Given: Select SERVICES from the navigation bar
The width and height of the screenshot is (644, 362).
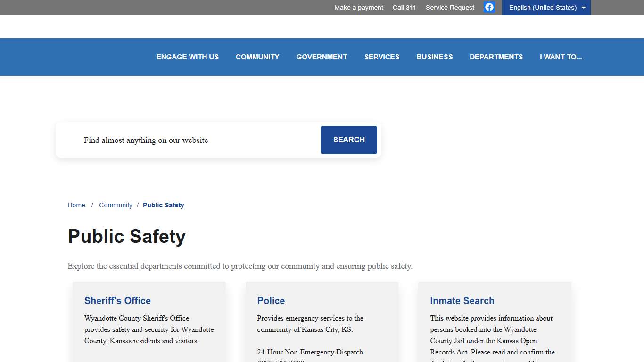Looking at the screenshot, I should coord(382,57).
